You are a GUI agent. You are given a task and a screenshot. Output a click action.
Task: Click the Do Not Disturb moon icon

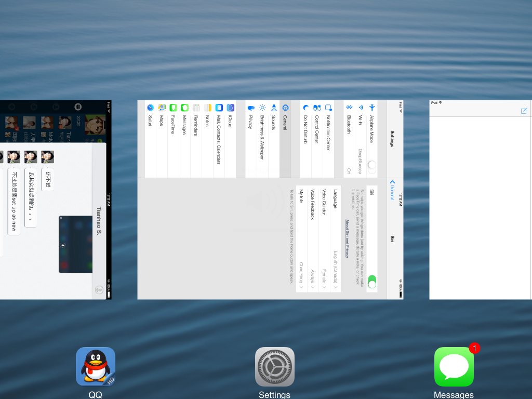[x=305, y=108]
